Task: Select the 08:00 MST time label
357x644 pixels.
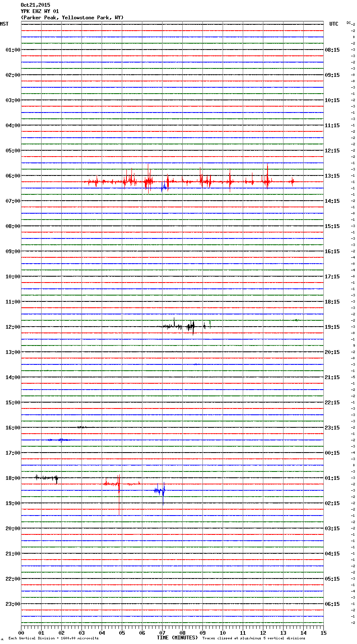Action: (x=13, y=226)
